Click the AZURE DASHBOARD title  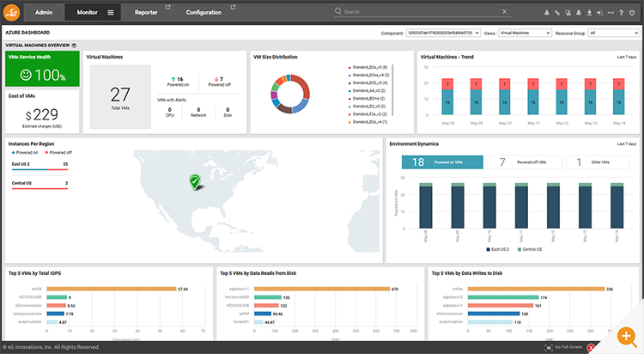(27, 33)
